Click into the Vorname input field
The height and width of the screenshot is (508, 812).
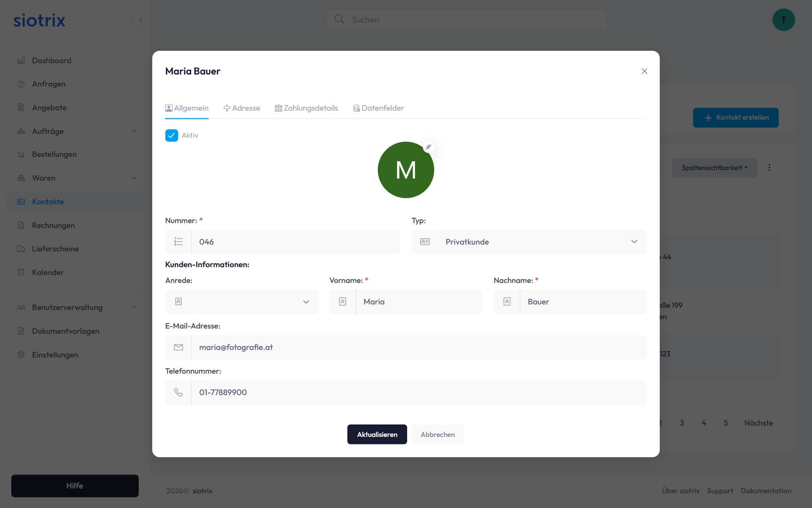pyautogui.click(x=419, y=302)
